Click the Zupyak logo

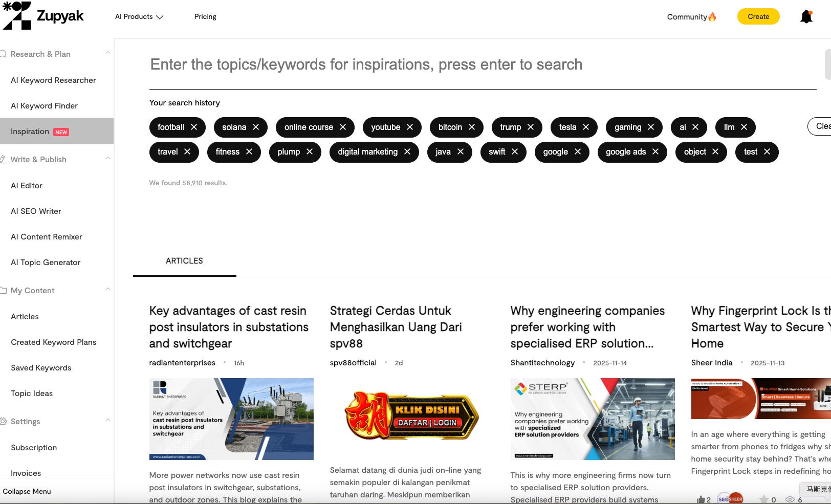43,16
